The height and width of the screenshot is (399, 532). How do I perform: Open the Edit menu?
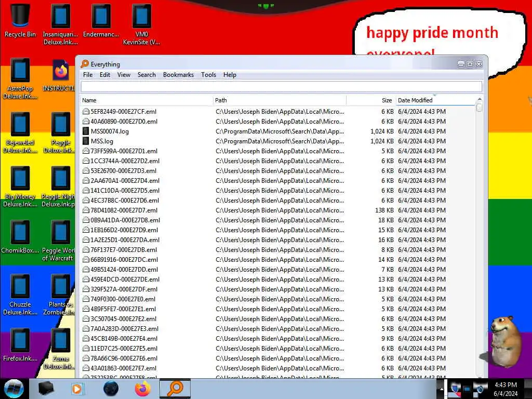point(105,75)
